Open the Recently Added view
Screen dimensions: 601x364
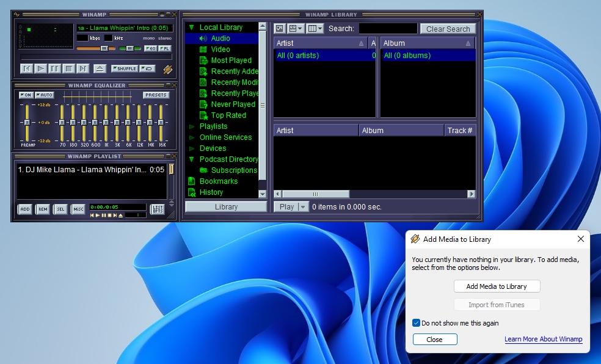click(x=229, y=71)
